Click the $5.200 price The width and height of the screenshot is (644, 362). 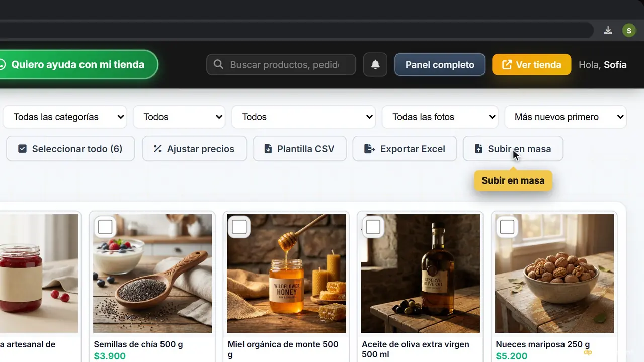point(512,356)
